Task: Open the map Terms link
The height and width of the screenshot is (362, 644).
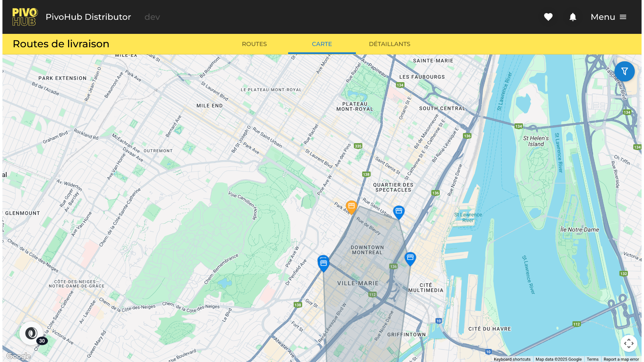Action: [592, 359]
